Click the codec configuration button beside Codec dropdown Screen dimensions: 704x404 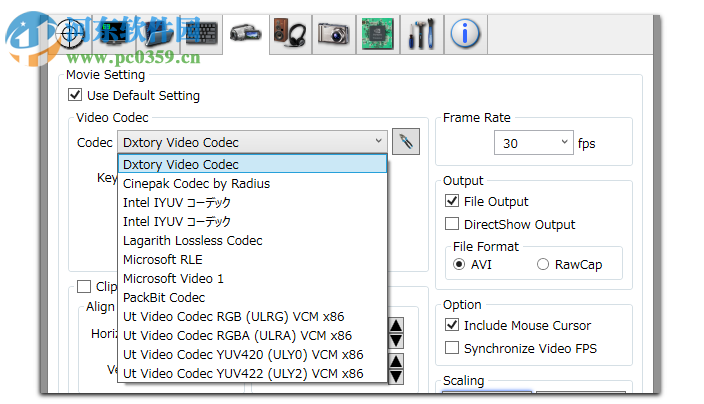[406, 143]
